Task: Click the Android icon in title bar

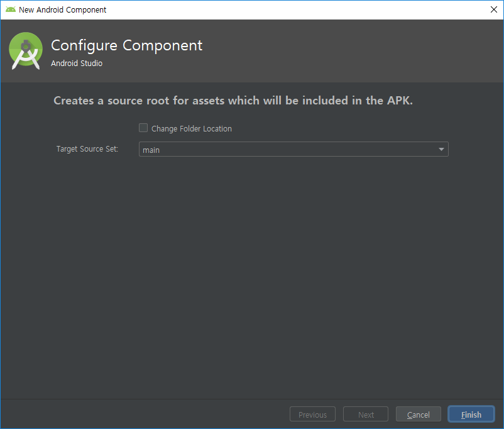Action: 11,9
